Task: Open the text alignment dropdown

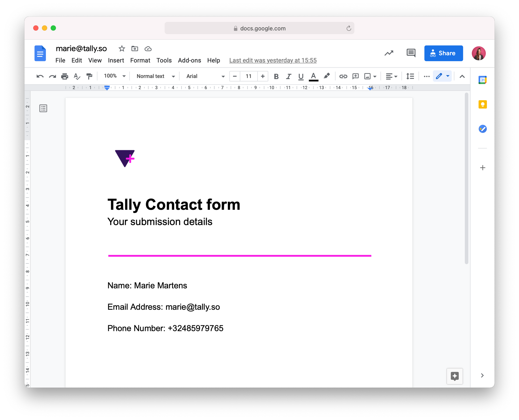Action: pyautogui.click(x=391, y=76)
